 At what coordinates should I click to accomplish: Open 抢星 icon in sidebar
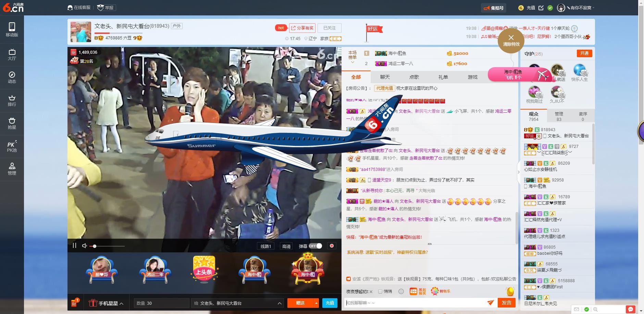[x=12, y=123]
